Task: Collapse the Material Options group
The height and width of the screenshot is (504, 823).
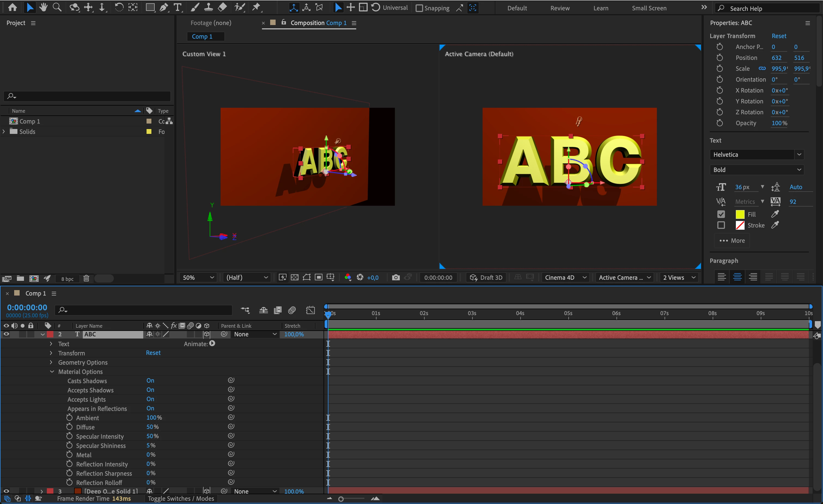Action: pyautogui.click(x=52, y=371)
